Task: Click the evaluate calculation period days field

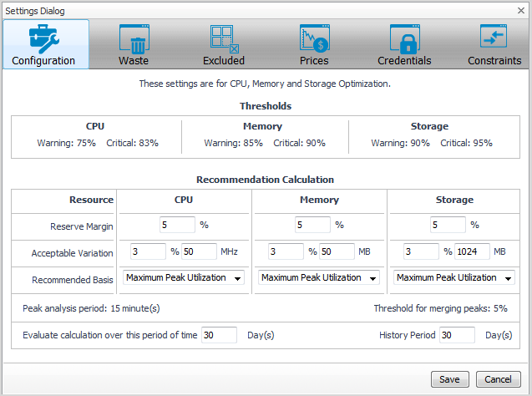Action: point(219,335)
